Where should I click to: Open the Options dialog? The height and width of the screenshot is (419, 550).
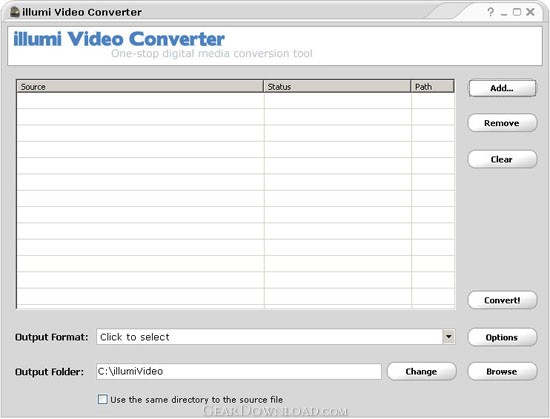(x=502, y=337)
